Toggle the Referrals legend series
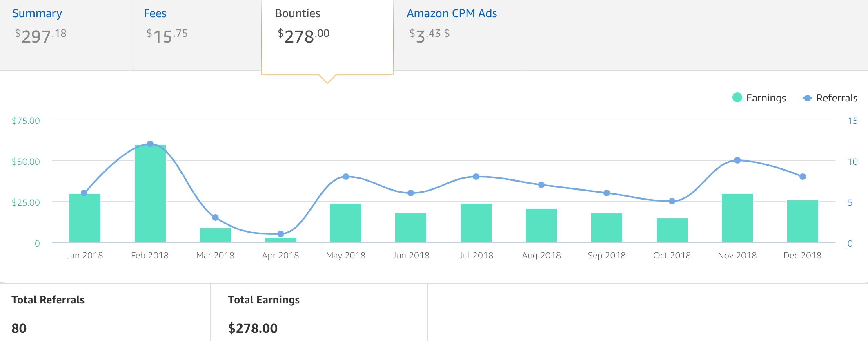 830,98
